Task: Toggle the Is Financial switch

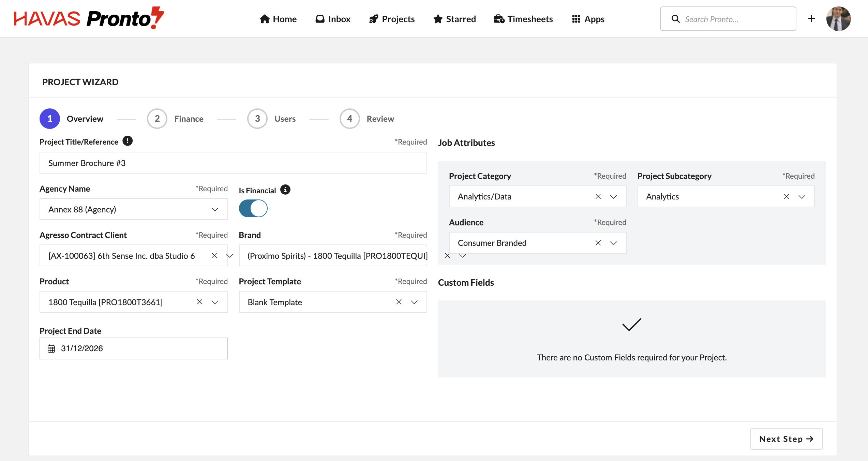Action: click(x=253, y=208)
